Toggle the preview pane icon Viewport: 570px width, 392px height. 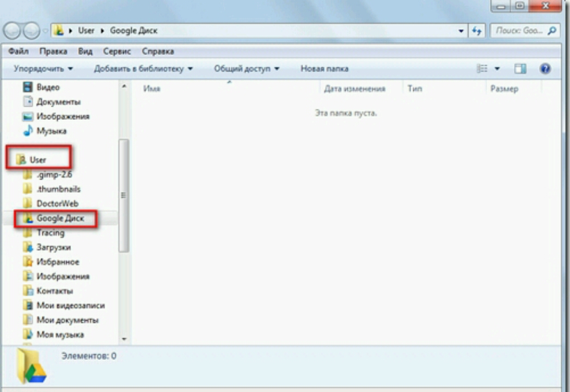[x=520, y=69]
